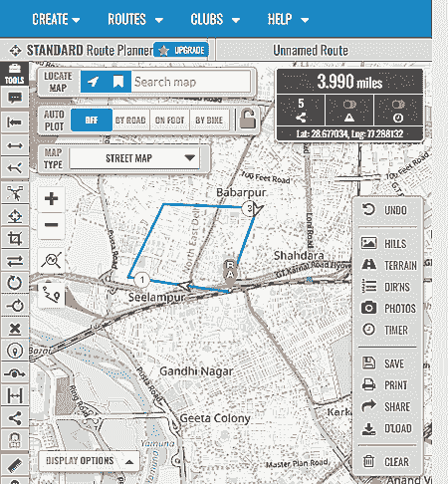Click the circular loop arrow tool
448x484 pixels.
coord(15,283)
